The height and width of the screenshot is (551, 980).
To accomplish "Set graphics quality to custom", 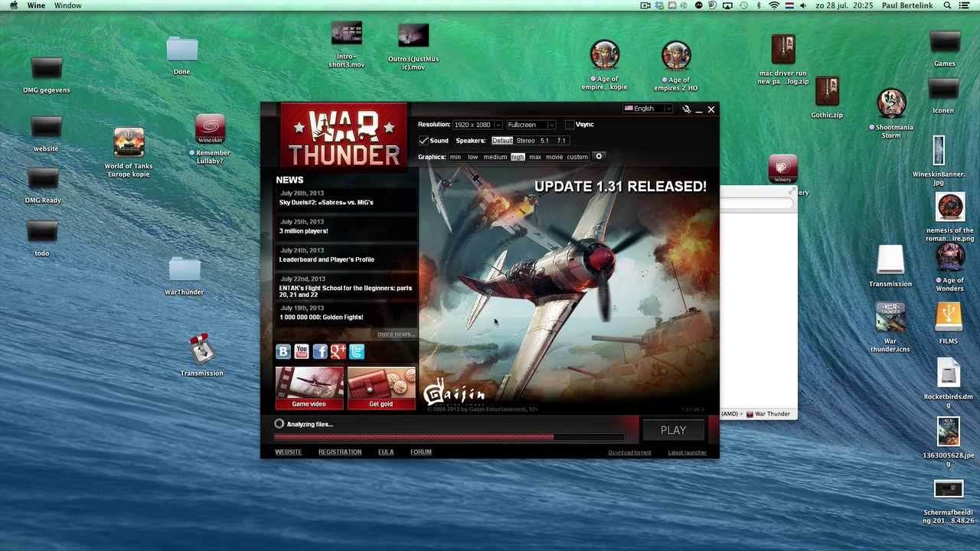I will point(577,157).
